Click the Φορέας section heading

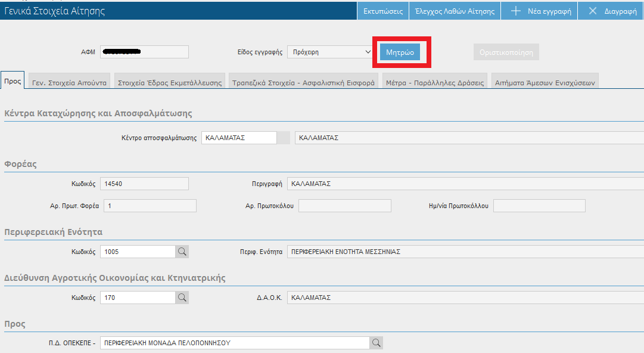coord(20,164)
